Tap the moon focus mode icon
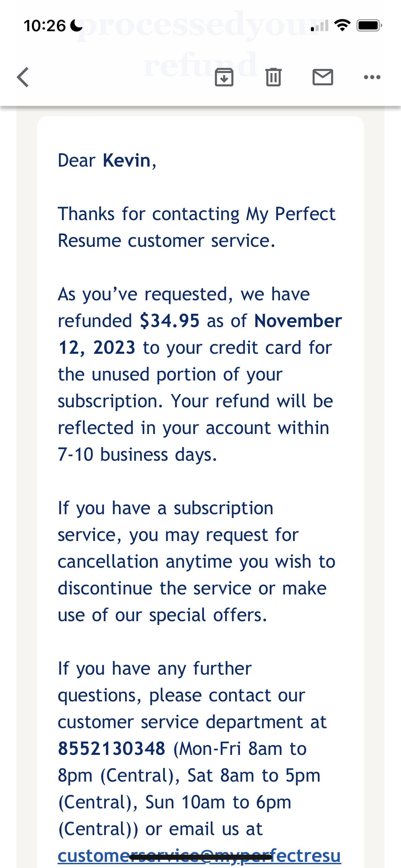This screenshot has width=401, height=868. tap(76, 26)
